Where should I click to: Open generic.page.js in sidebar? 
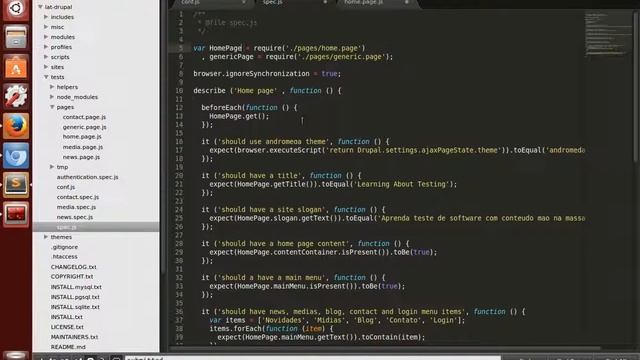84,127
